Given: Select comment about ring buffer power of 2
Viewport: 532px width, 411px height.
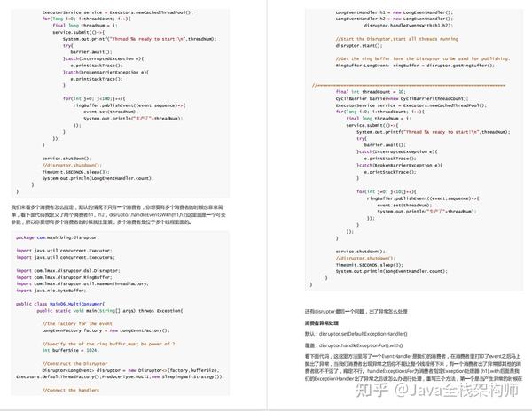Looking at the screenshot, I should click(110, 344).
